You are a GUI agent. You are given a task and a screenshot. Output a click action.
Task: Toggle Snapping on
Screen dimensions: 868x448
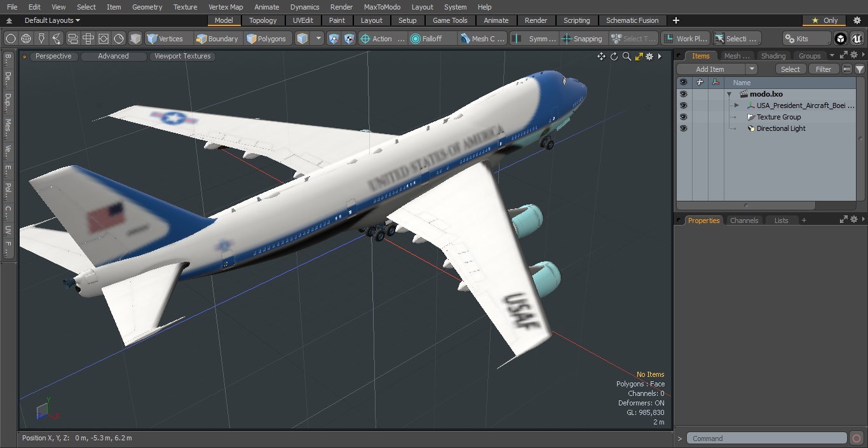pos(582,39)
